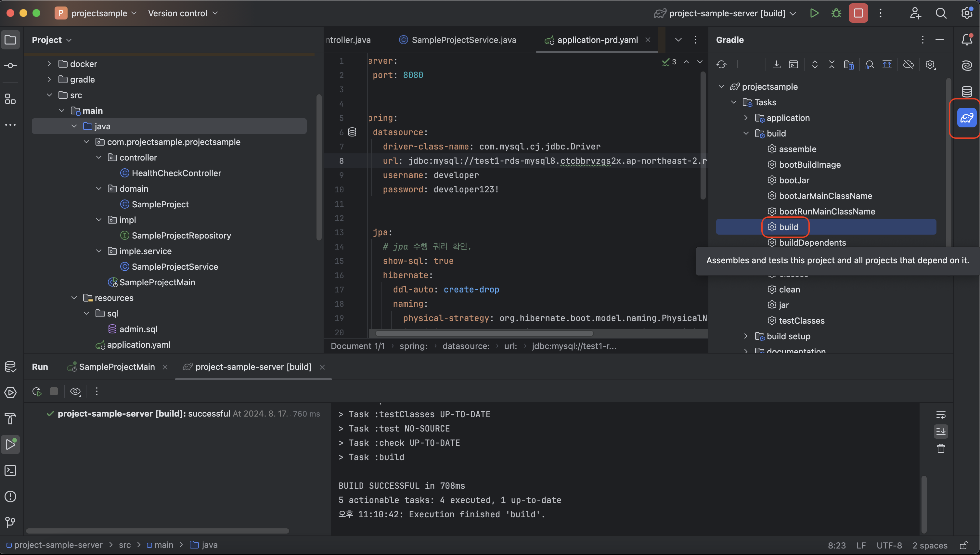
Task: Toggle scroll to end in console
Action: [x=941, y=432]
